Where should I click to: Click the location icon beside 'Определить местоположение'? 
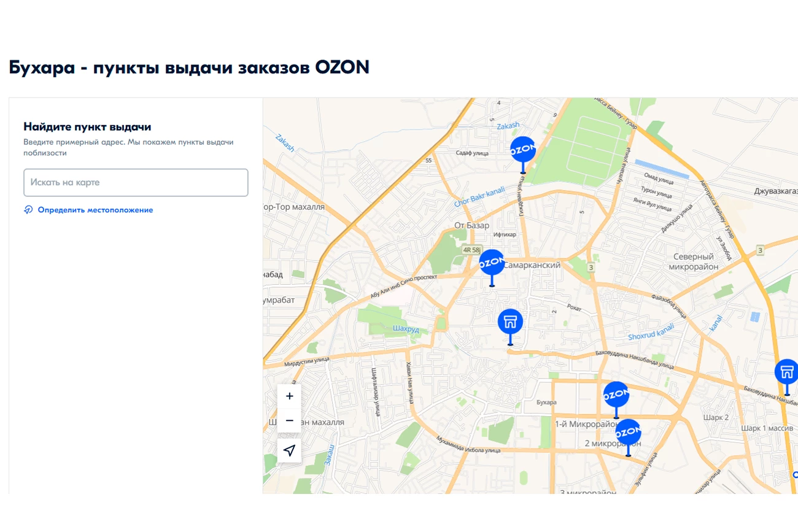coord(28,210)
